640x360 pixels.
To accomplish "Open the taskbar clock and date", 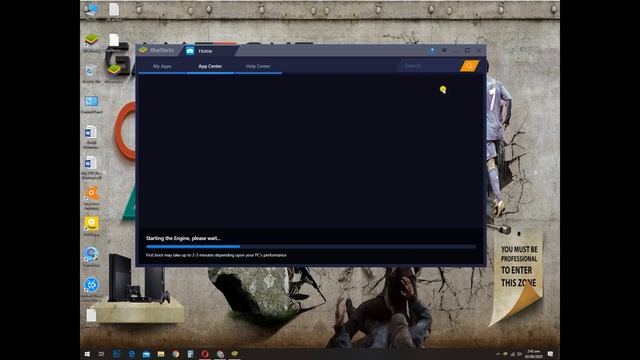I will pos(533,354).
